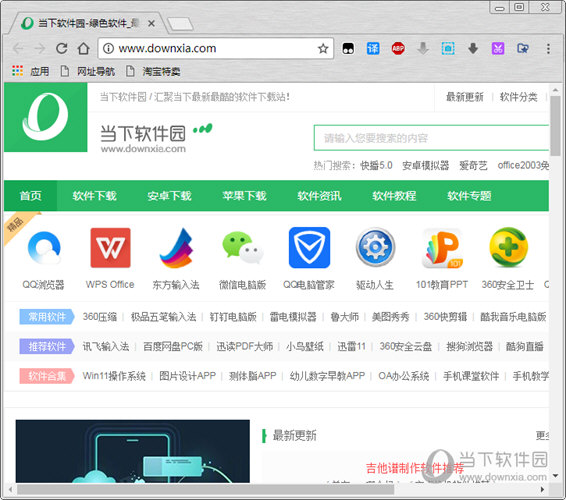Image resolution: width=566 pixels, height=500 pixels.
Task: Open 微信电脑版 app icon
Action: point(243,247)
